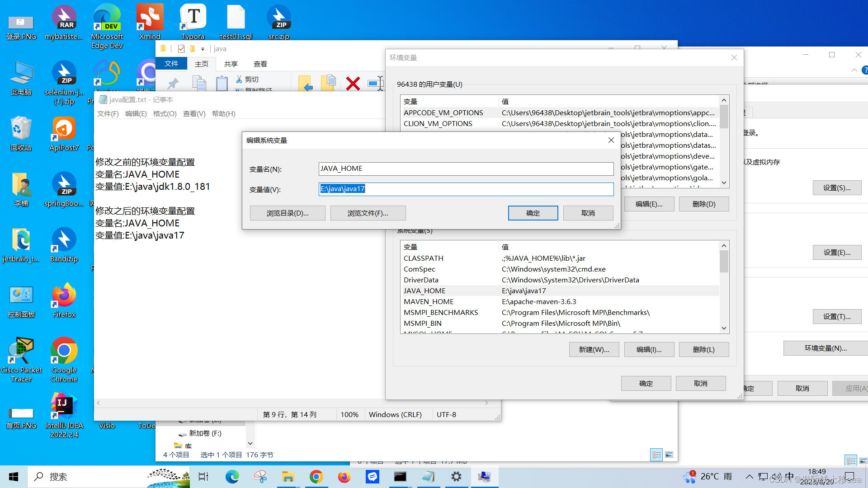This screenshot has width=868, height=488.
Task: Open the Bandizip desktop shortcut
Action: (x=64, y=244)
